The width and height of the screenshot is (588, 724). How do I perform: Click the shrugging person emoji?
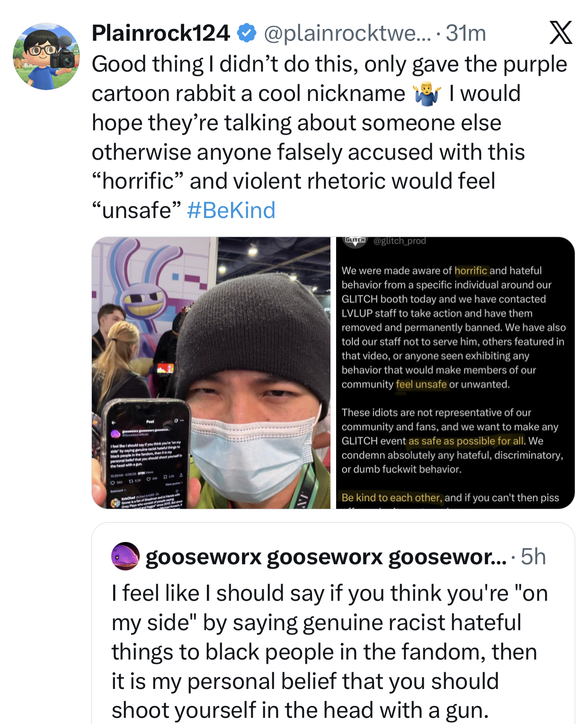(427, 93)
